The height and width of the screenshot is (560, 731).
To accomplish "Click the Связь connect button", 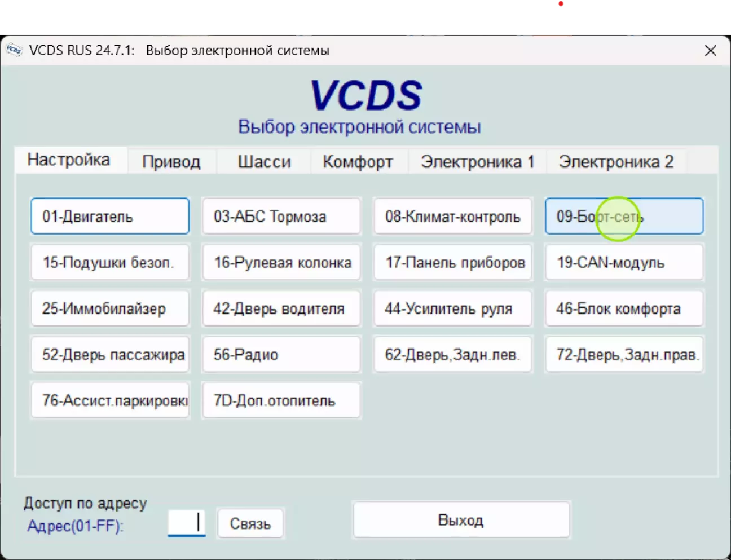I will [250, 523].
